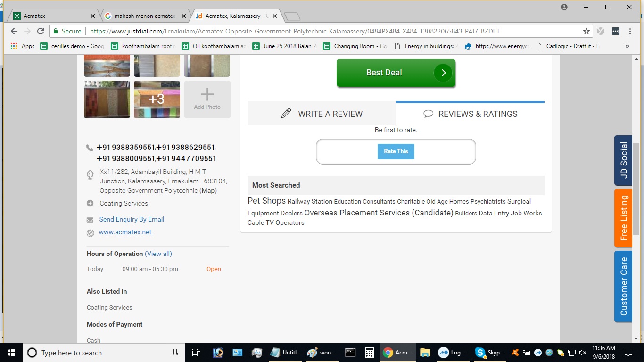
Task: Click the Add Photo plus tile
Action: [x=207, y=99]
